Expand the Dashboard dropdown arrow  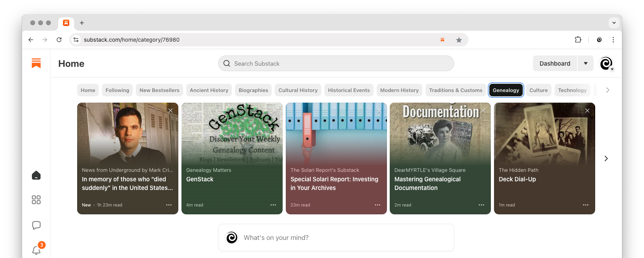tap(586, 63)
